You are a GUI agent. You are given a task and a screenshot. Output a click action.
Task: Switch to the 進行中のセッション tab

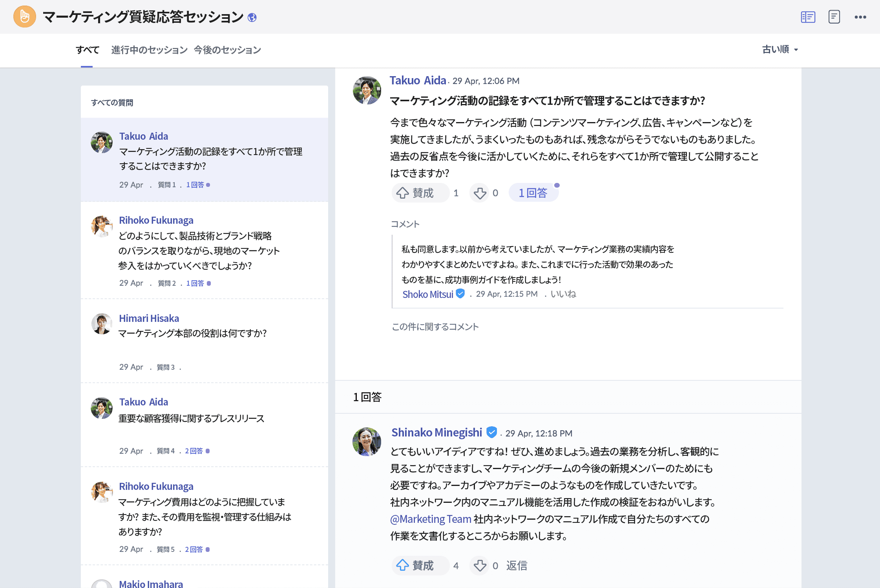point(149,50)
